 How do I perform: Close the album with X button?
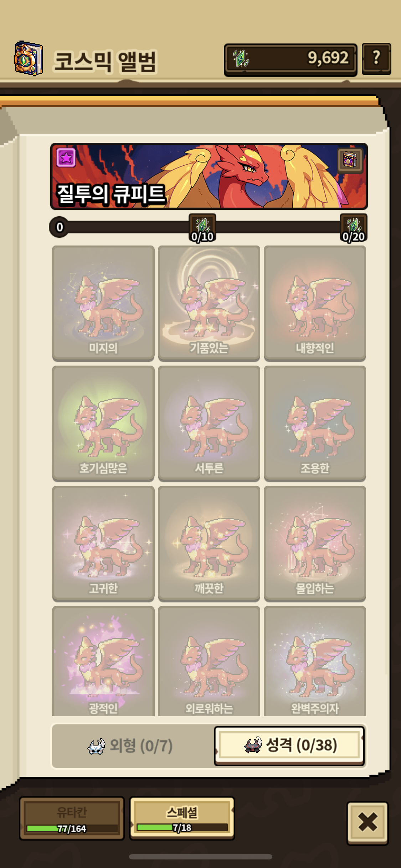tap(367, 822)
